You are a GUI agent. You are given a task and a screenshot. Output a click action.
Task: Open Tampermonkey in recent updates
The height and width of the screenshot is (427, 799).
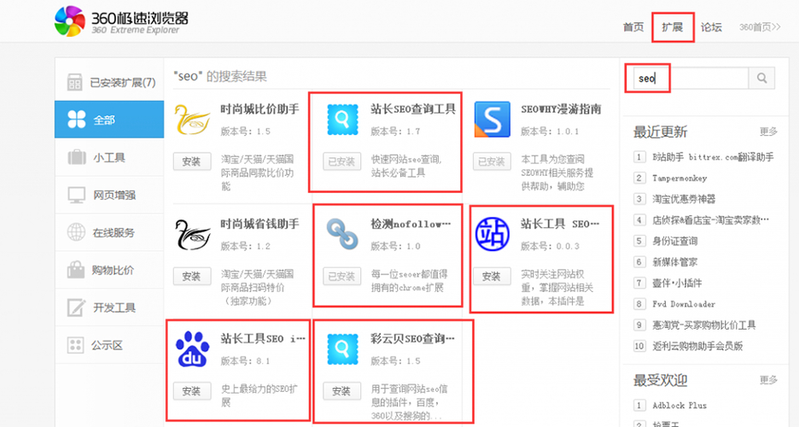[x=680, y=178]
